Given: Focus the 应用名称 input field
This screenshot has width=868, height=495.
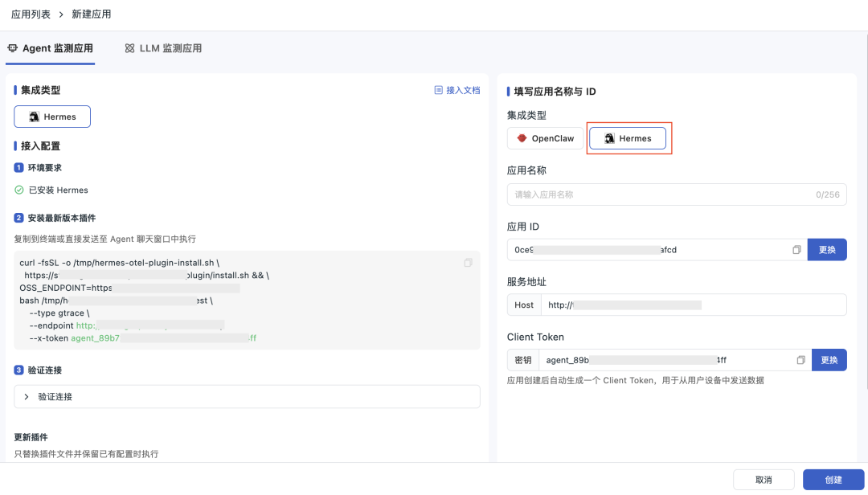Looking at the screenshot, I should pos(677,194).
